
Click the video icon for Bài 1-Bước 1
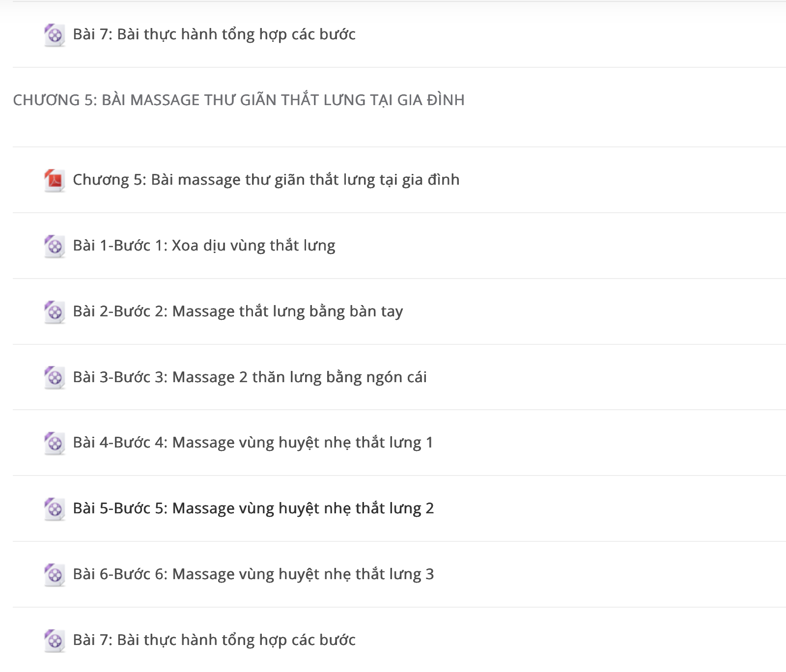point(55,246)
